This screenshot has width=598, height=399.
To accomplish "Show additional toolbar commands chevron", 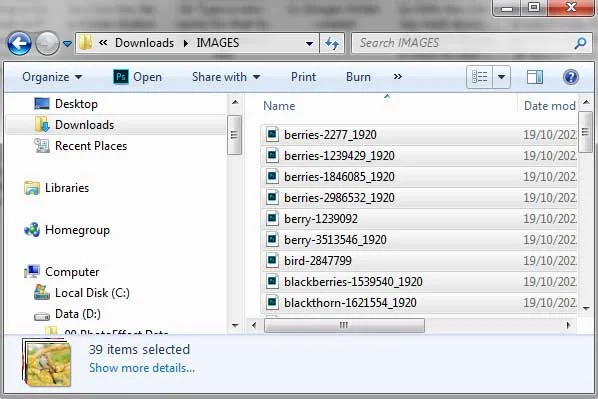I will (x=397, y=77).
